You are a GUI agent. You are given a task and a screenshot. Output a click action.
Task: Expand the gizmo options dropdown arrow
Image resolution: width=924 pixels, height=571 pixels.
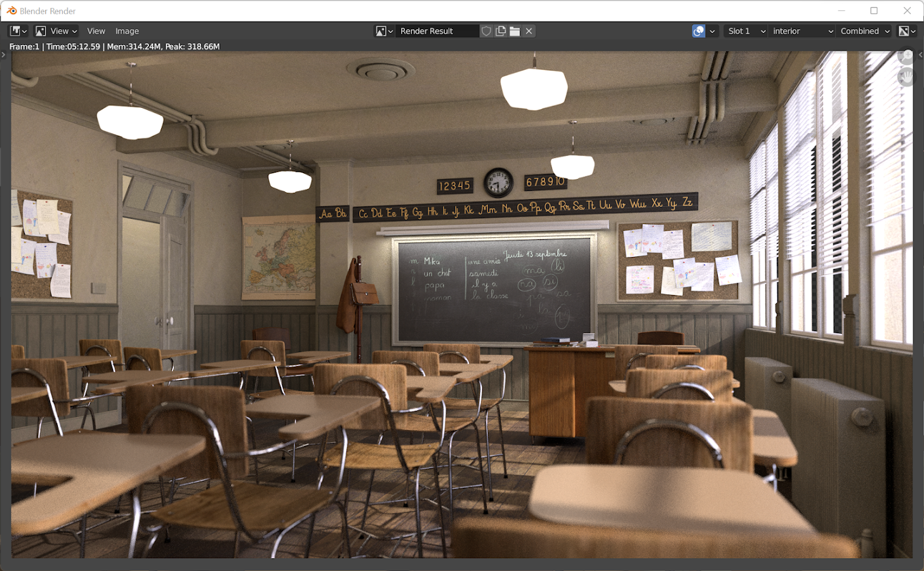coord(713,31)
